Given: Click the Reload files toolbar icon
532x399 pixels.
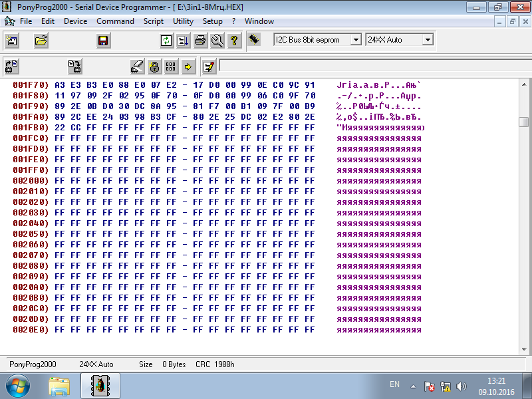Looking at the screenshot, I should [166, 41].
